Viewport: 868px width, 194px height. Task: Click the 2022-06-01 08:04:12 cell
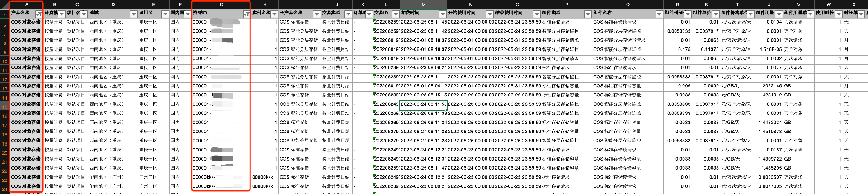pyautogui.click(x=423, y=86)
